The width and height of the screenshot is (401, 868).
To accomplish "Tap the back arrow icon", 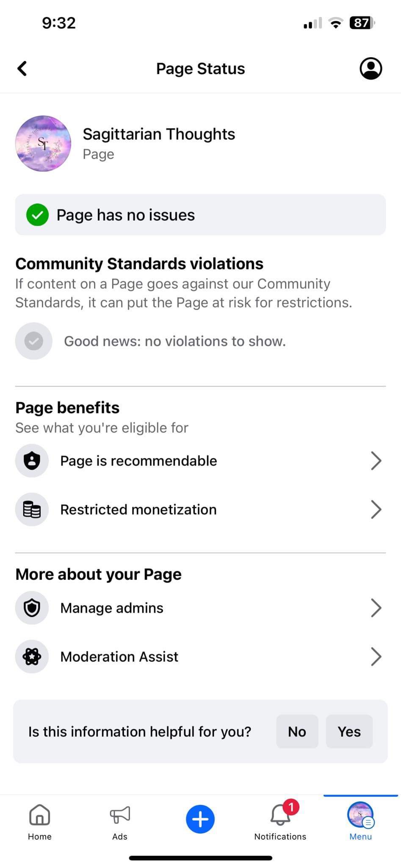I will pyautogui.click(x=22, y=69).
